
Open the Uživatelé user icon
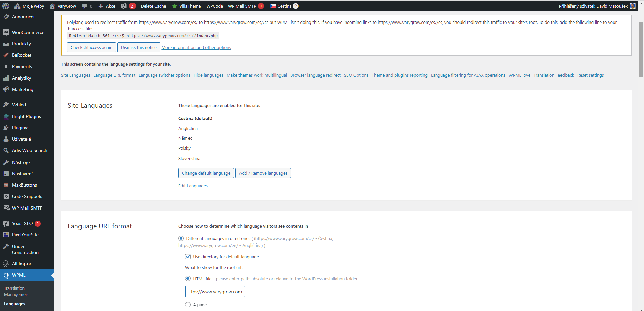pos(6,139)
